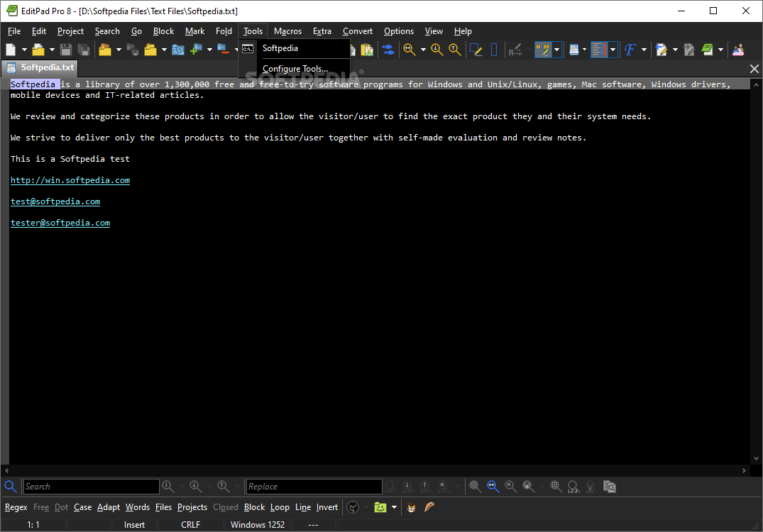Click the feather quill RegexMagic icon
763x532 pixels.
(x=429, y=507)
